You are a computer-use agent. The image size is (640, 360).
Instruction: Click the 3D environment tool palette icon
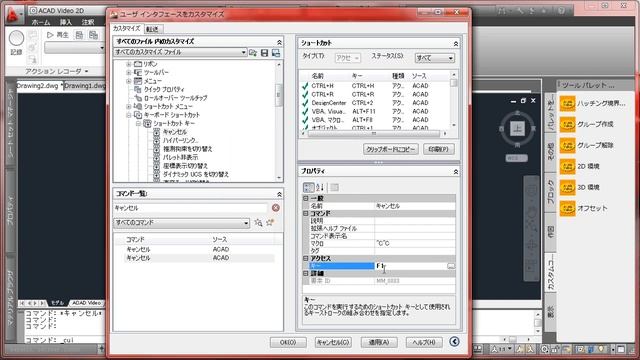(x=567, y=187)
